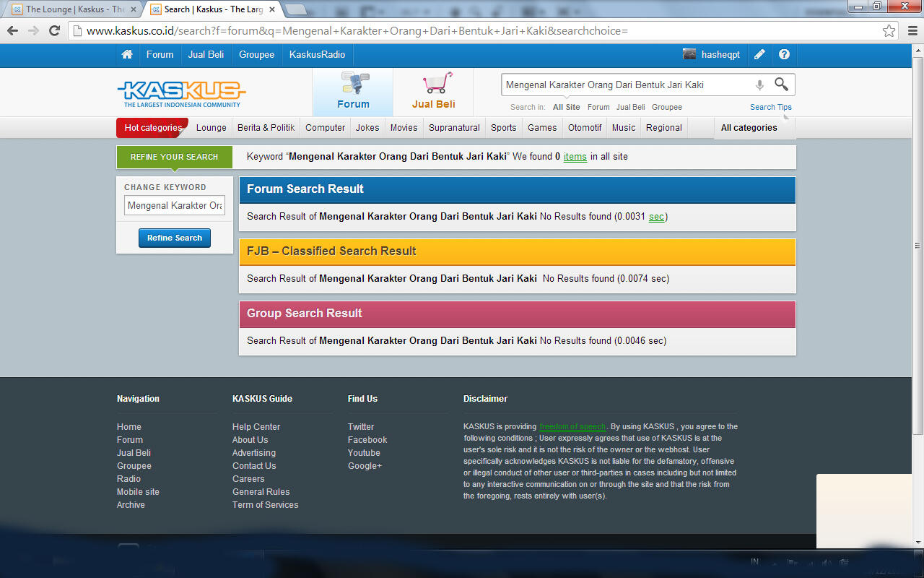Click the Change Keyword input field
This screenshot has width=924, height=578.
coord(175,205)
